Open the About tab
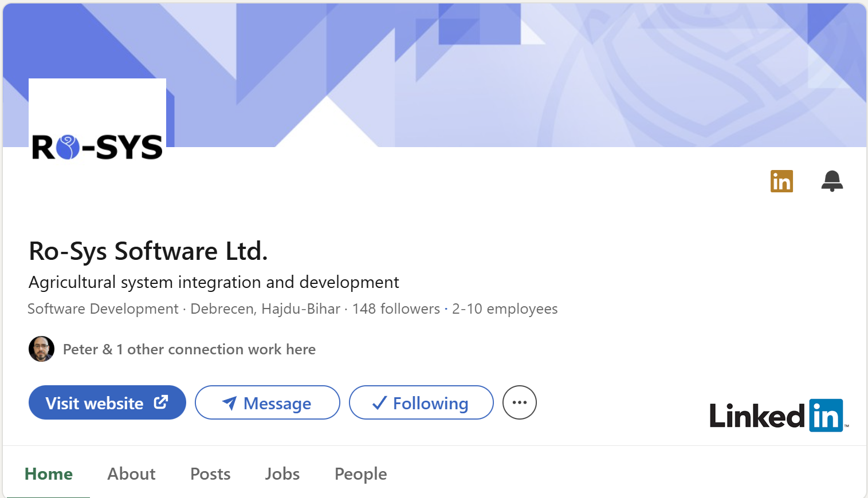The image size is (868, 498). pyautogui.click(x=131, y=474)
